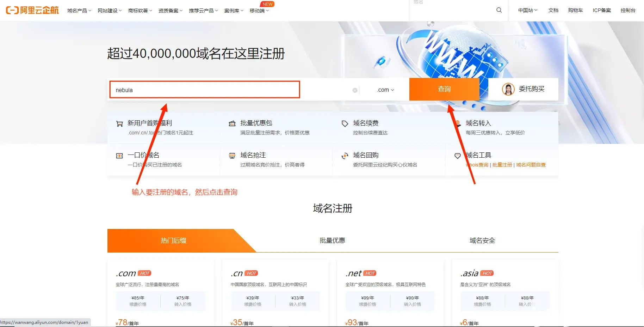The width and height of the screenshot is (644, 327).
Task: Click the .asia domain pricing card title
Action: [469, 273]
